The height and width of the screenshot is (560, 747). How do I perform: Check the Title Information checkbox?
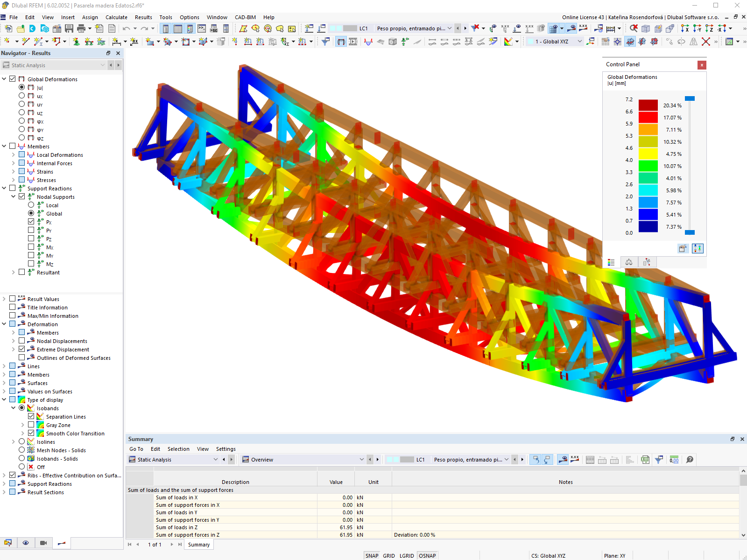tap(13, 307)
